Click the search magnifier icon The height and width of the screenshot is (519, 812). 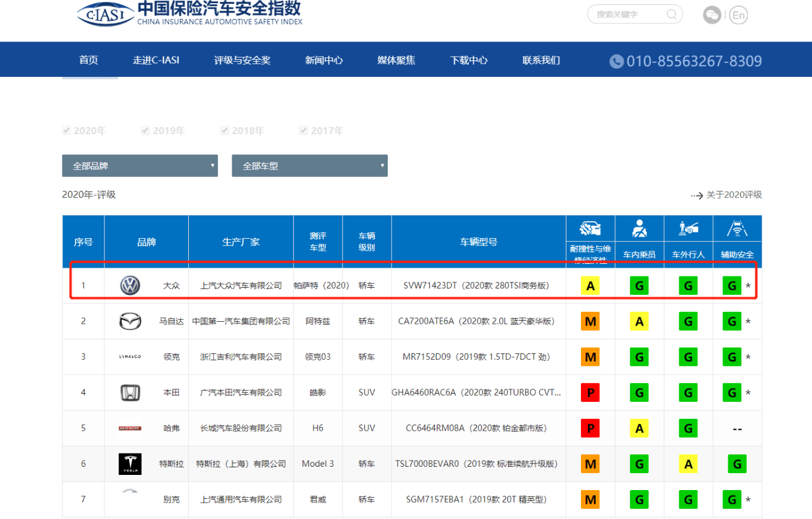pyautogui.click(x=672, y=14)
